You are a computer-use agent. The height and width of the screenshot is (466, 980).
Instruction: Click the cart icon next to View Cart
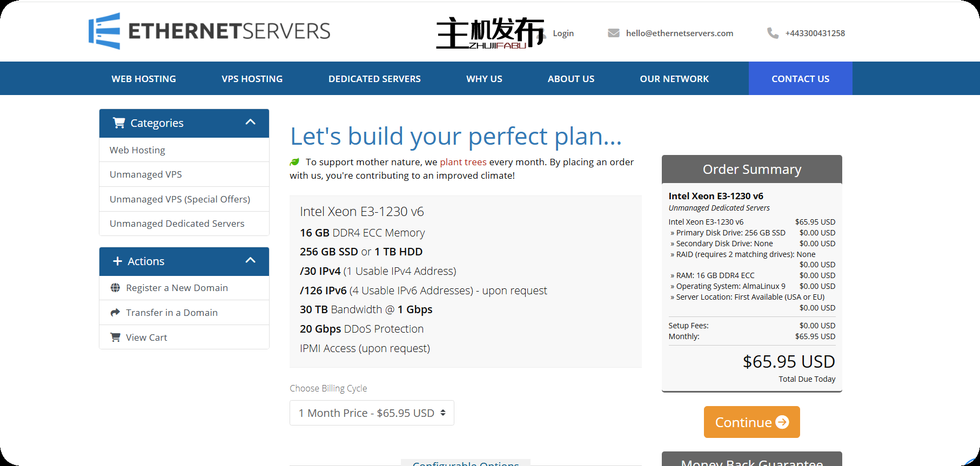(115, 337)
